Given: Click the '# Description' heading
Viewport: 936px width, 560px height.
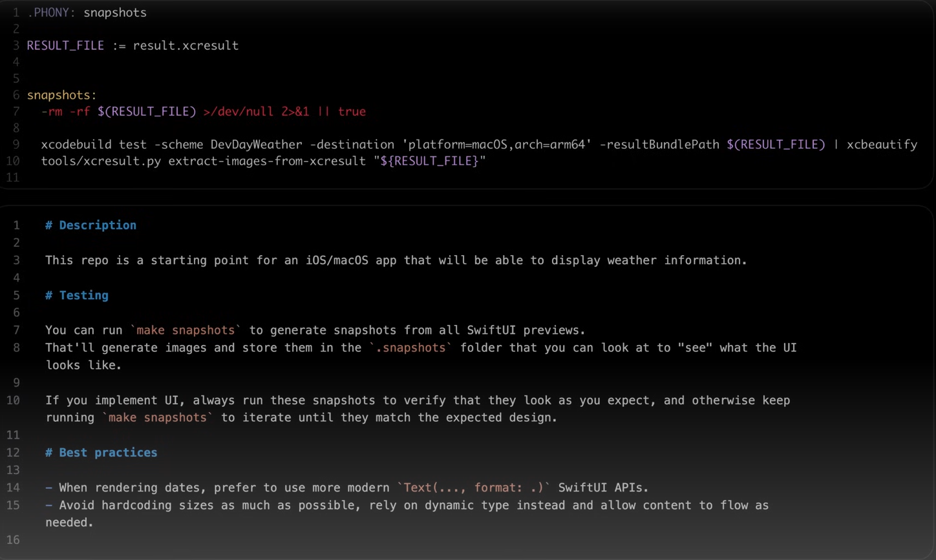Looking at the screenshot, I should tap(90, 225).
